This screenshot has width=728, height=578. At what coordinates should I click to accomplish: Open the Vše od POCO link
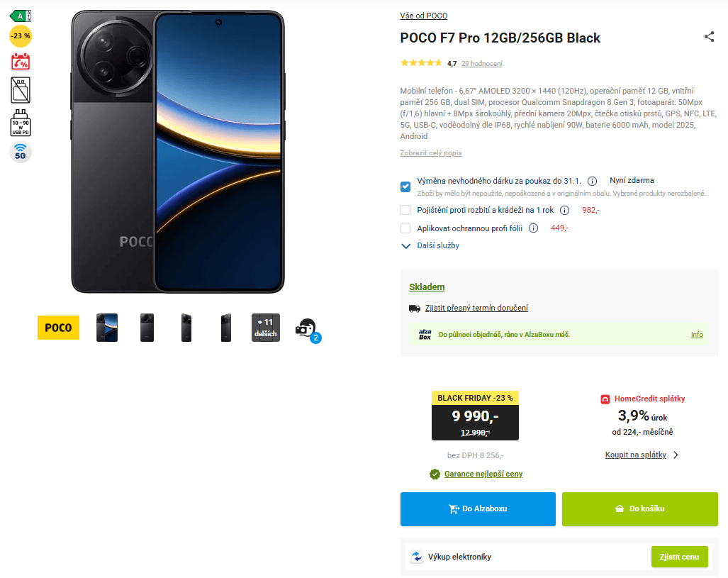point(423,15)
